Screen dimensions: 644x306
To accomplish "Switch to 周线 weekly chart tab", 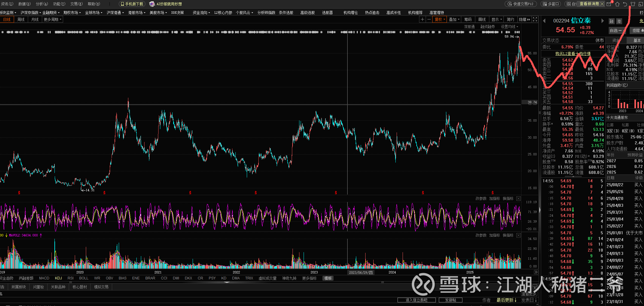I will tap(21, 19).
